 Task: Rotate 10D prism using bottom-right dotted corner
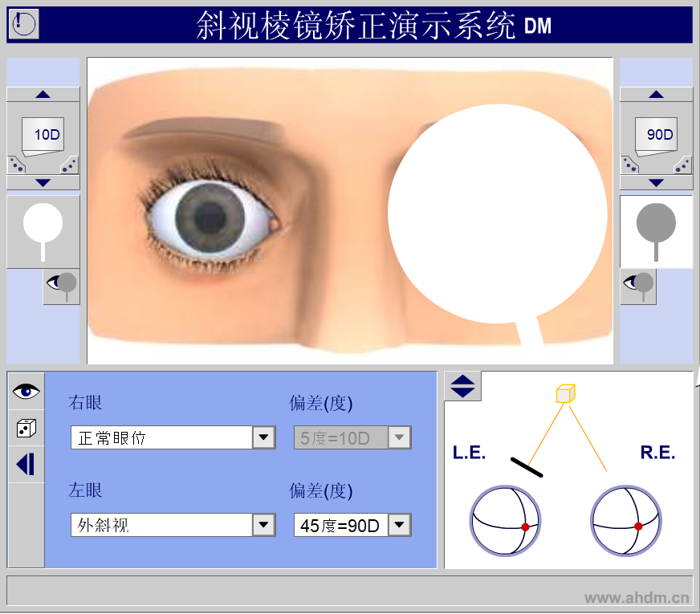pyautogui.click(x=70, y=165)
